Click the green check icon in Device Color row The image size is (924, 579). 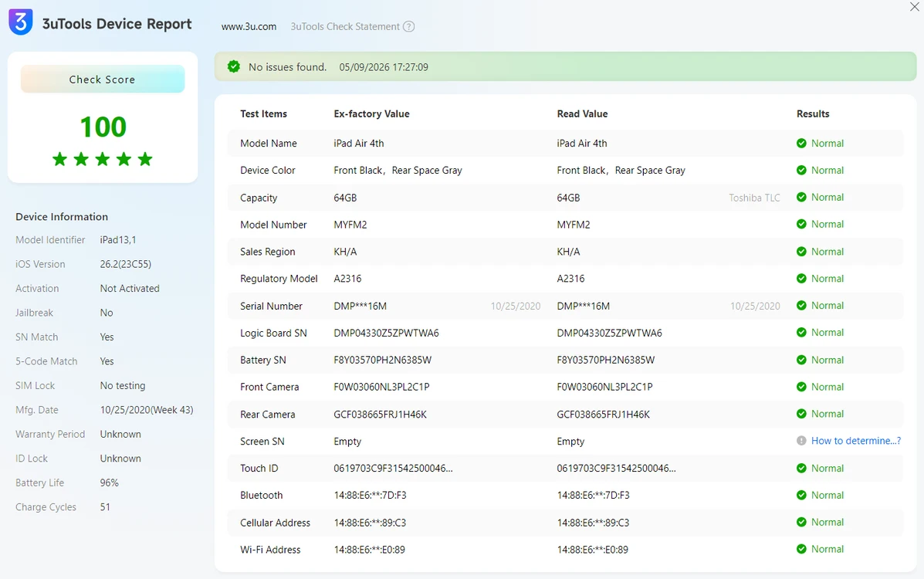(801, 171)
